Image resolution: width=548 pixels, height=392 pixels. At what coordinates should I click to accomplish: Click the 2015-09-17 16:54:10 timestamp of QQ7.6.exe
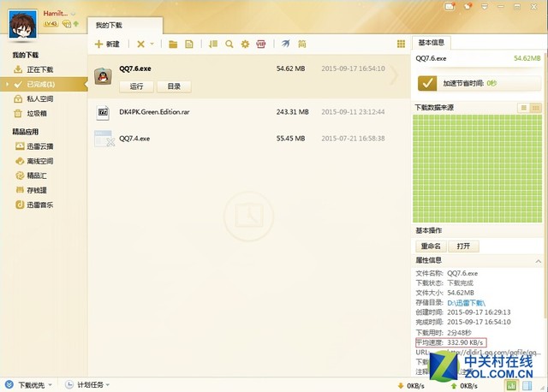tap(353, 68)
